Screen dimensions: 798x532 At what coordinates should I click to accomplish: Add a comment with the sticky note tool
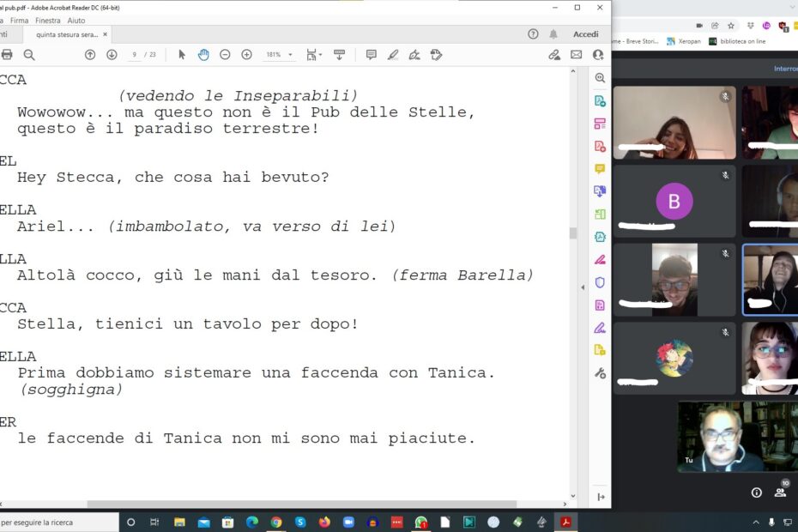coord(371,55)
